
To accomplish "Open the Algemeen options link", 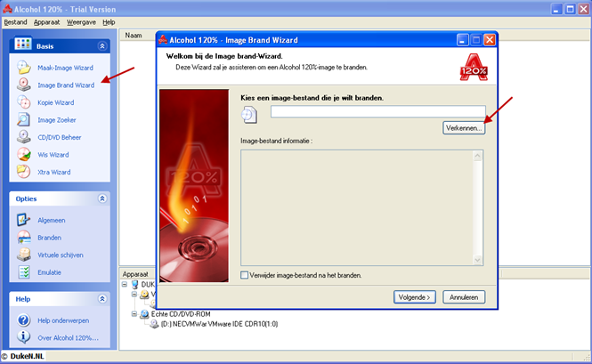I will point(52,220).
